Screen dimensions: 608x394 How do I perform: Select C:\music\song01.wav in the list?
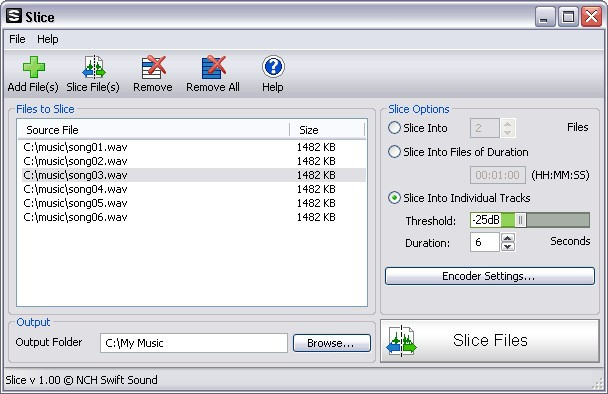tap(194, 147)
